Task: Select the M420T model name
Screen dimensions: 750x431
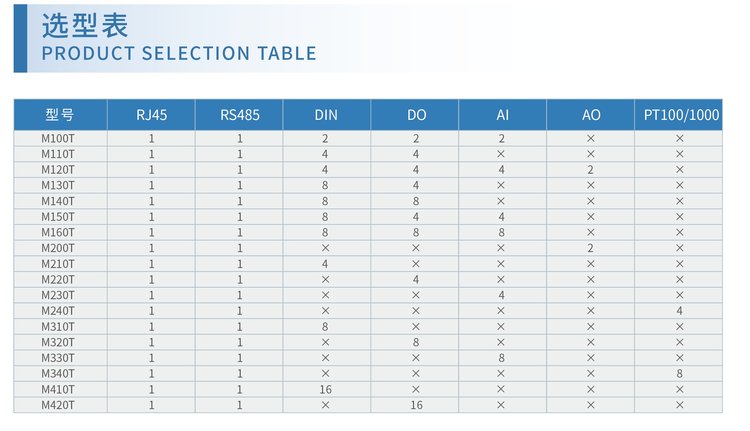Action: 58,405
